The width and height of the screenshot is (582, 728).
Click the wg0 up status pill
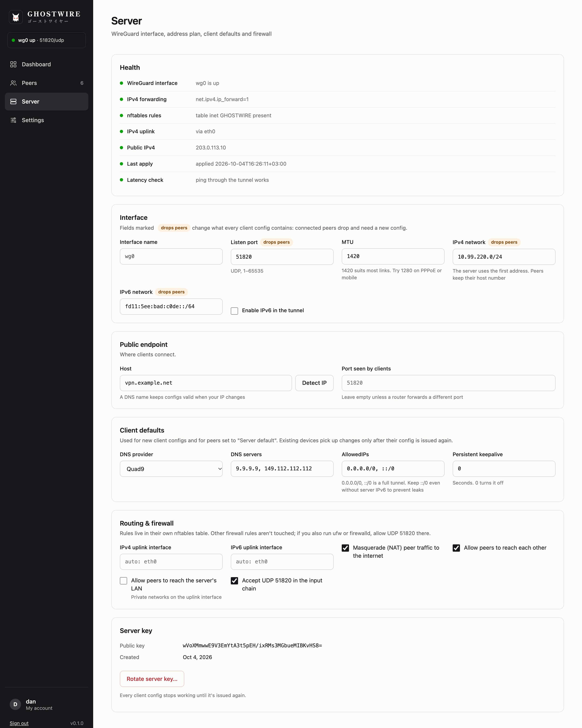(46, 40)
